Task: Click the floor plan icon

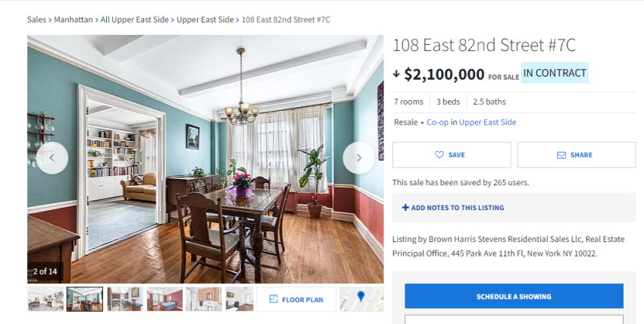Action: [274, 299]
